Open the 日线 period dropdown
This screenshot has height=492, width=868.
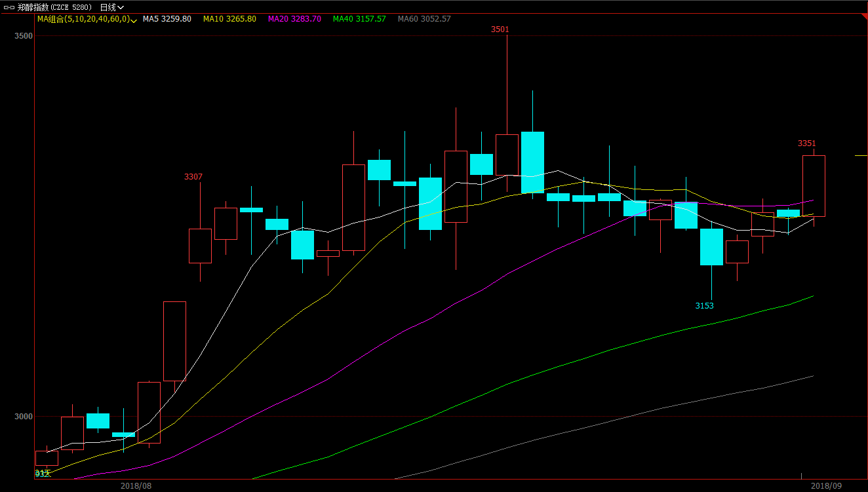point(111,7)
